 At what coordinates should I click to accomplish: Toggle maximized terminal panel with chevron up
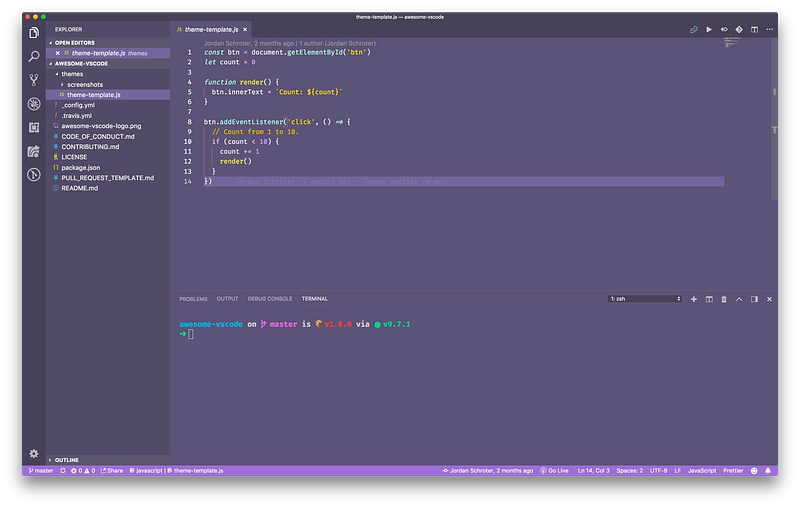tap(739, 299)
